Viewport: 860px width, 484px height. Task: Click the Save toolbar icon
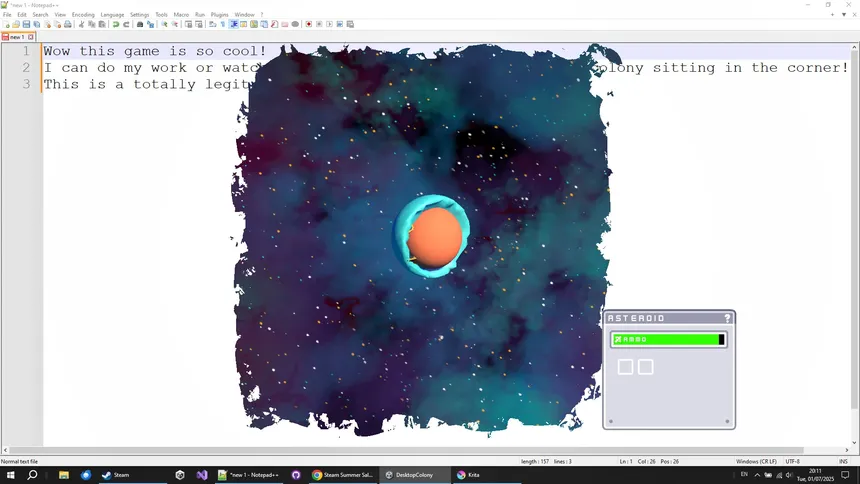(26, 24)
